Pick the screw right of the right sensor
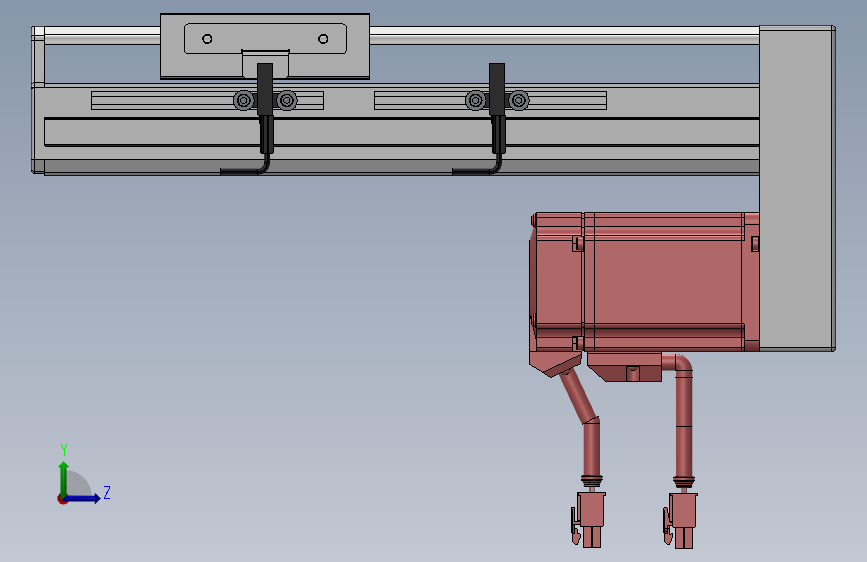Image resolution: width=867 pixels, height=562 pixels. tap(518, 101)
